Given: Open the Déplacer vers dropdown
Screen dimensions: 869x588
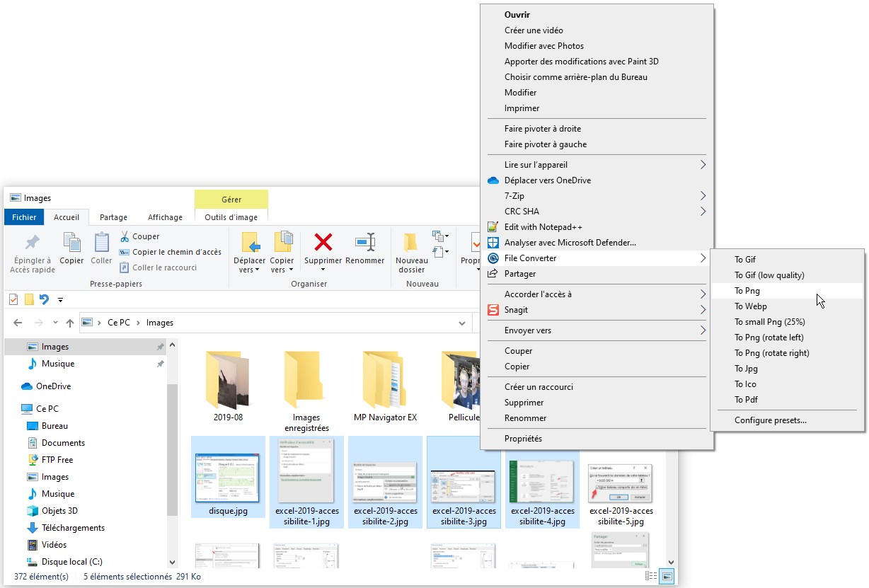Looking at the screenshot, I should point(250,270).
